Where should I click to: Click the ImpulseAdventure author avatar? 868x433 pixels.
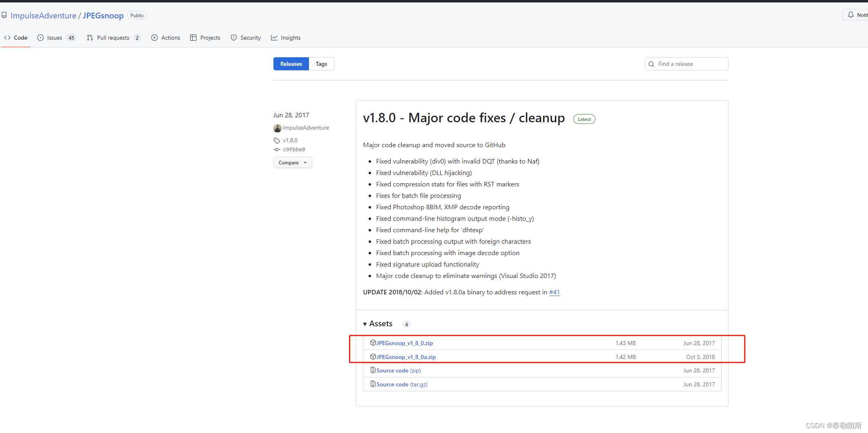pos(277,128)
